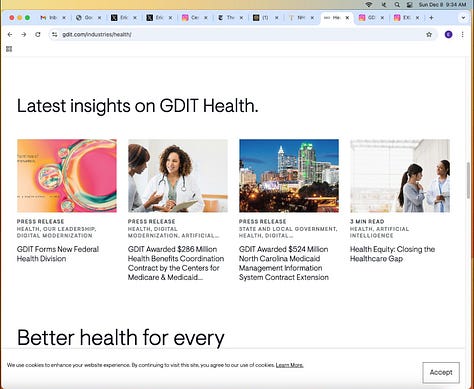Close the active GDIT Health tab

click(347, 18)
